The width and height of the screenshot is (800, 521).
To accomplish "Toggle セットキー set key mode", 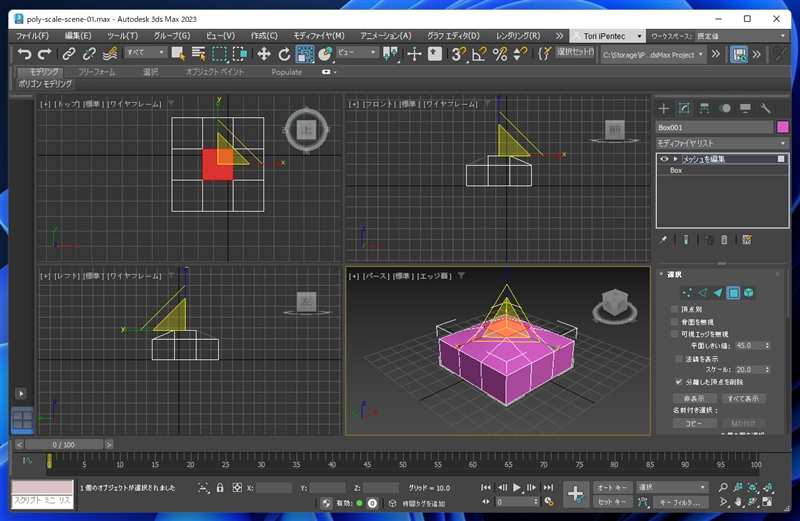I will pos(612,502).
